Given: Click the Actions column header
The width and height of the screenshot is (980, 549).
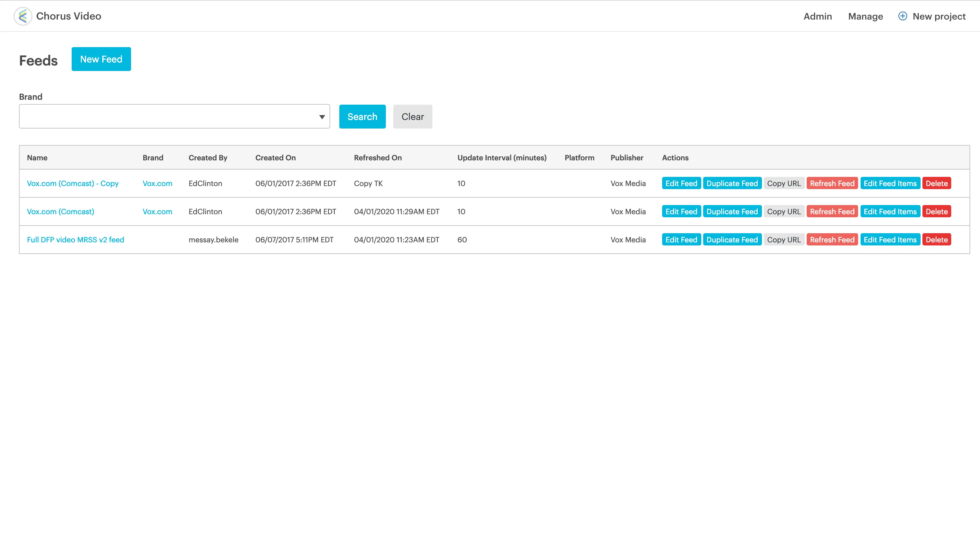Looking at the screenshot, I should (675, 157).
